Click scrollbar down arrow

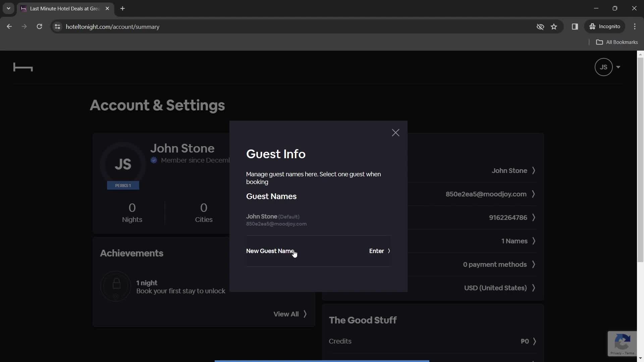click(640, 358)
